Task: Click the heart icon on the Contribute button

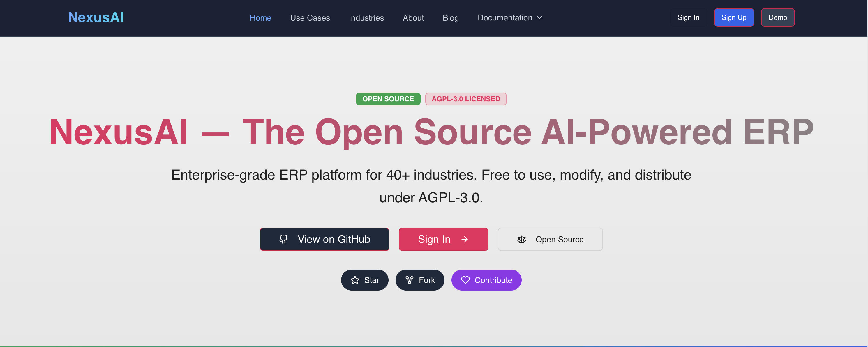Action: [x=465, y=280]
